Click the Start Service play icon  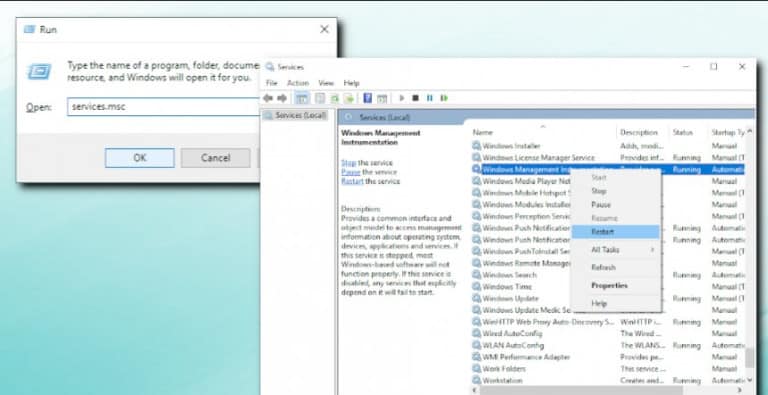tap(402, 99)
